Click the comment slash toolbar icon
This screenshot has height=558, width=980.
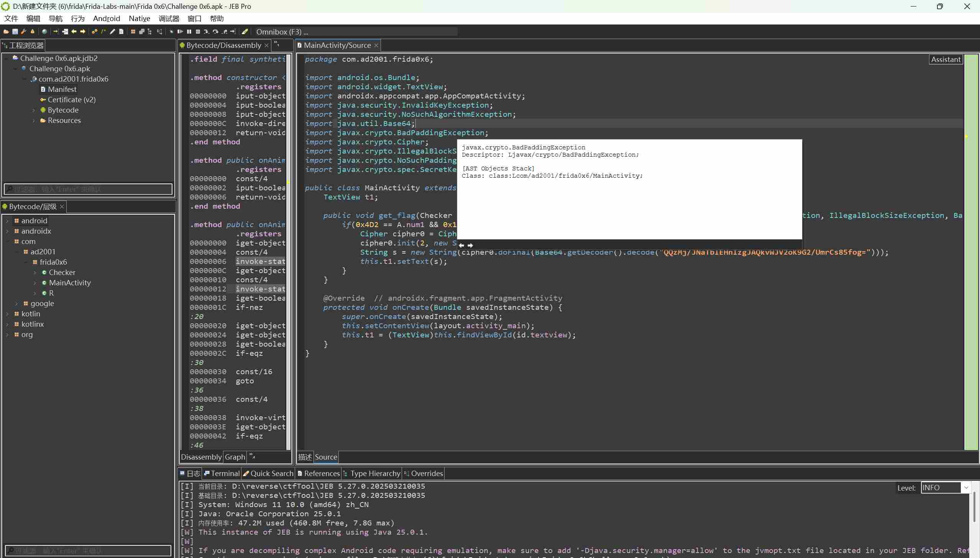[x=103, y=31]
